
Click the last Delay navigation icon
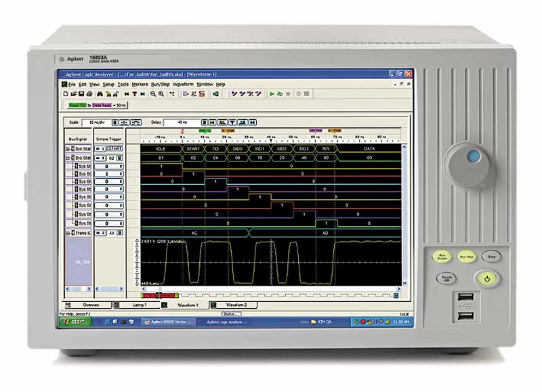click(x=253, y=123)
